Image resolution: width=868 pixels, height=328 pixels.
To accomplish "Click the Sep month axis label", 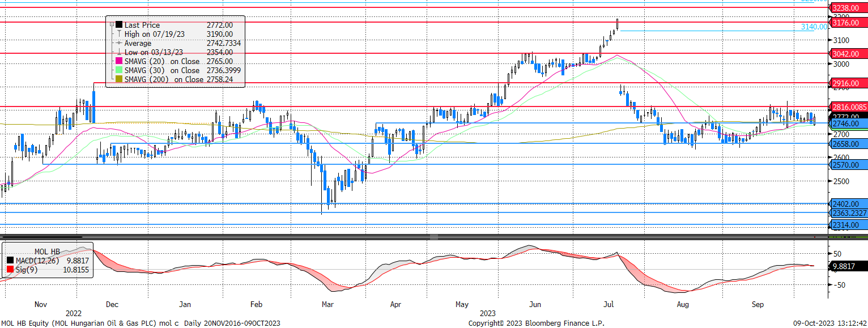I will (x=758, y=304).
